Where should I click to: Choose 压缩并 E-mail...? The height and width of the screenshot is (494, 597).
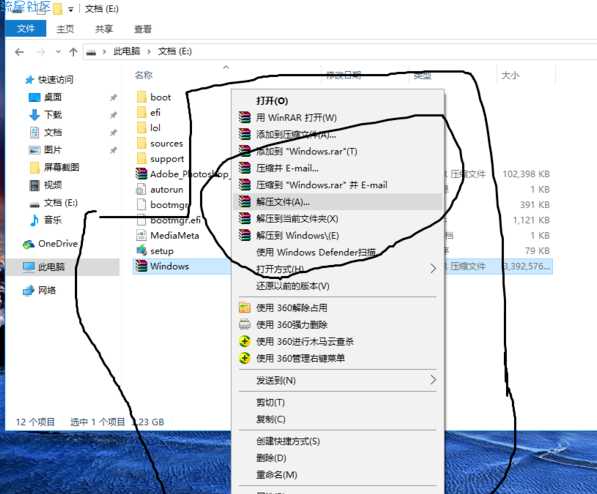pyautogui.click(x=337, y=168)
